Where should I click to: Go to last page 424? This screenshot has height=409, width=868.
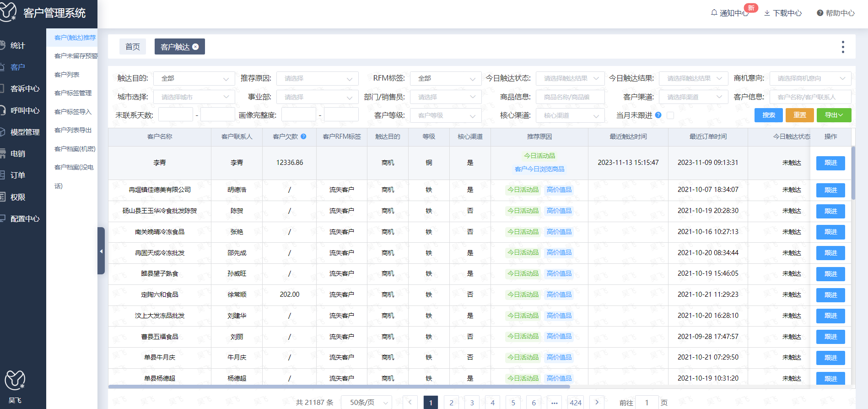(x=576, y=403)
